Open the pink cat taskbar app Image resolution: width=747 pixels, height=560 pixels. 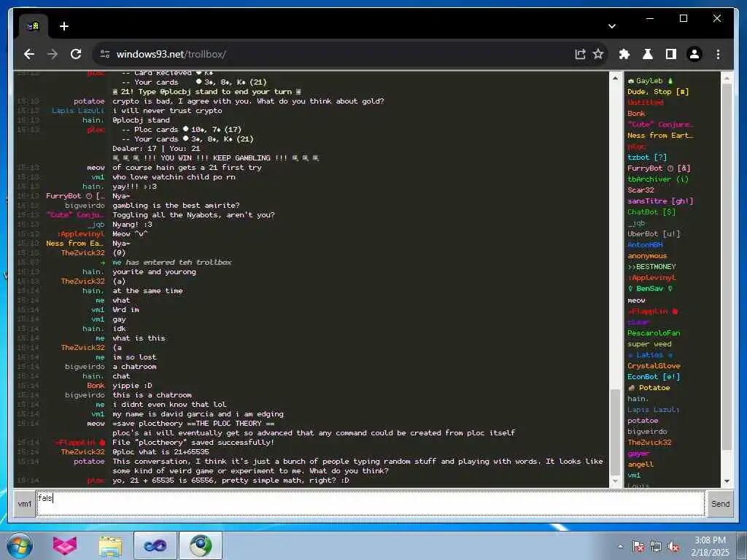65,545
